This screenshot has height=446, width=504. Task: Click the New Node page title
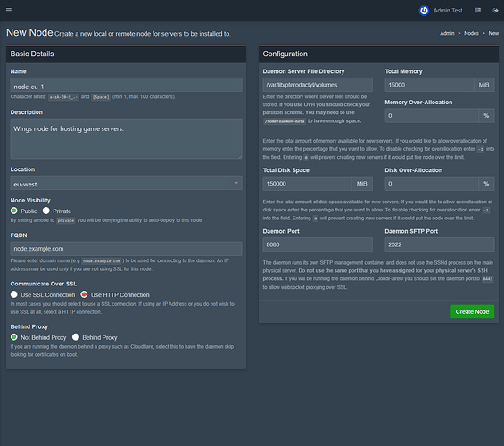coord(29,32)
